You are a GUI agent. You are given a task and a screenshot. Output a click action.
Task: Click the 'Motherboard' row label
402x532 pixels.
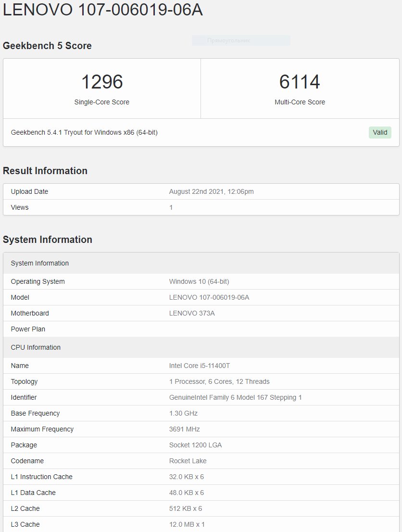[30, 314]
